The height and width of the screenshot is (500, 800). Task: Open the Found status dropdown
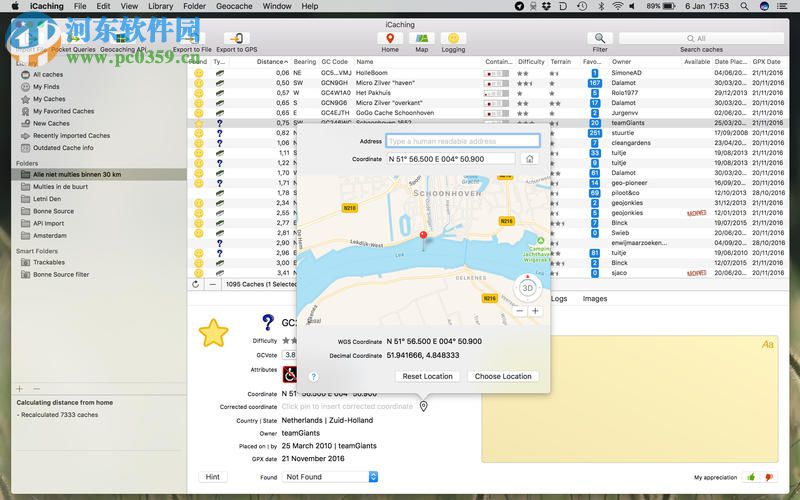330,477
